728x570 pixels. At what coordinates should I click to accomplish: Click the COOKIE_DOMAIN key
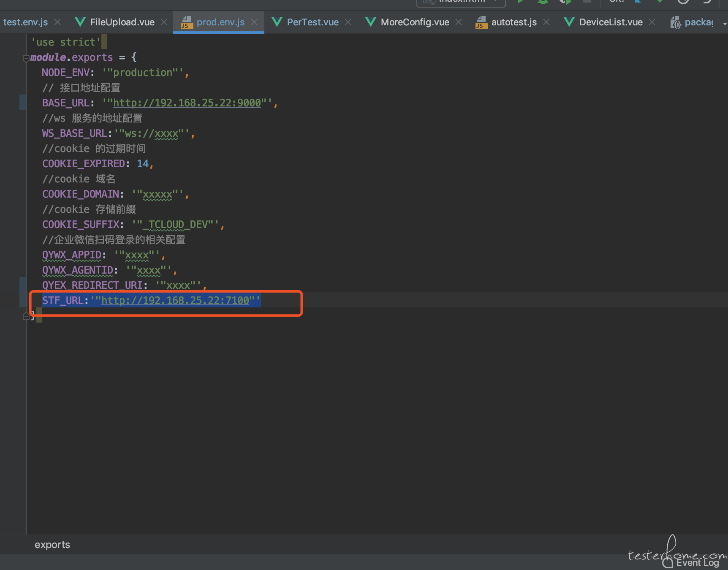tap(80, 194)
